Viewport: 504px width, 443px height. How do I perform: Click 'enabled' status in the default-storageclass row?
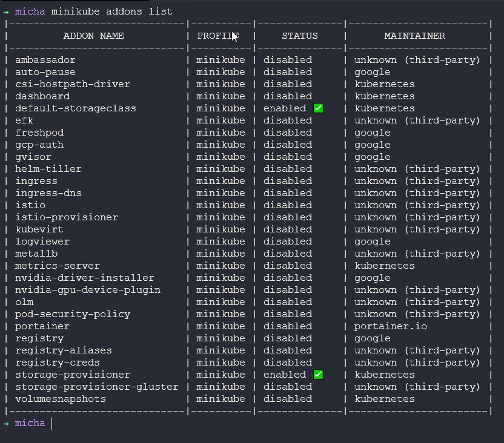pos(285,108)
